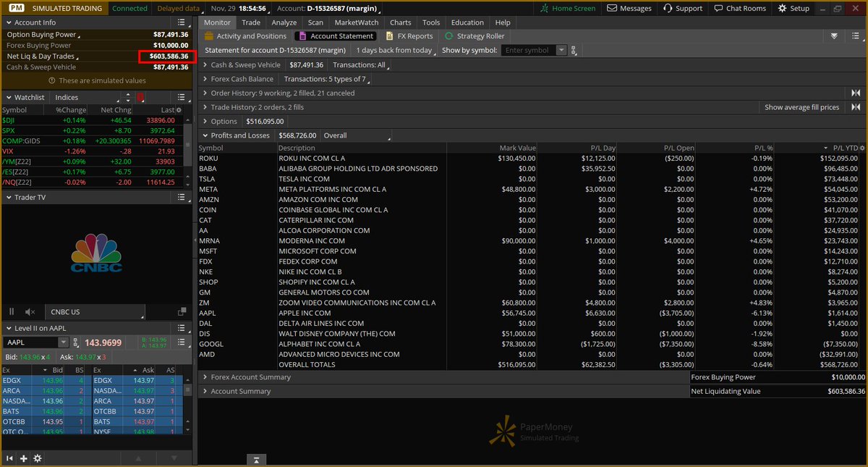
Task: Collapse the Account Info gadget
Action: [8, 22]
